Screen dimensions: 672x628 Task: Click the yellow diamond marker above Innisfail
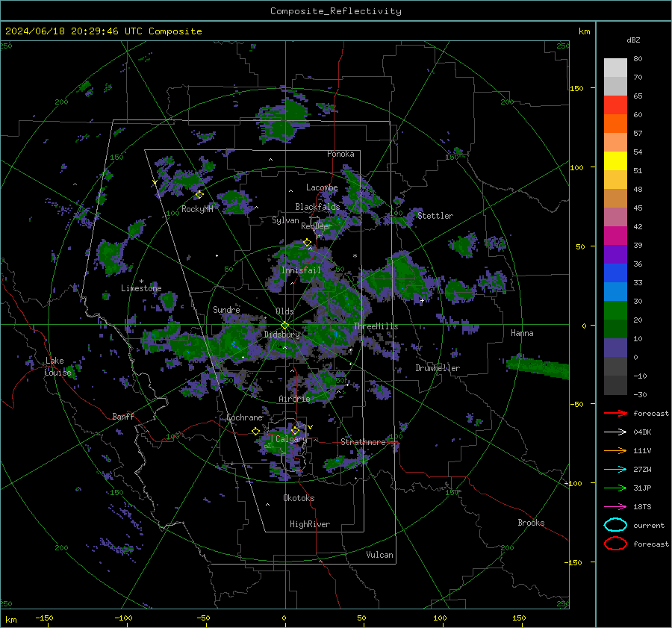coord(307,243)
